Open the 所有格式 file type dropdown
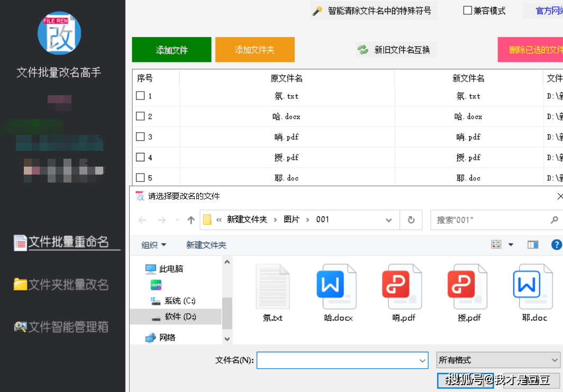The height and width of the screenshot is (392, 563). click(498, 360)
